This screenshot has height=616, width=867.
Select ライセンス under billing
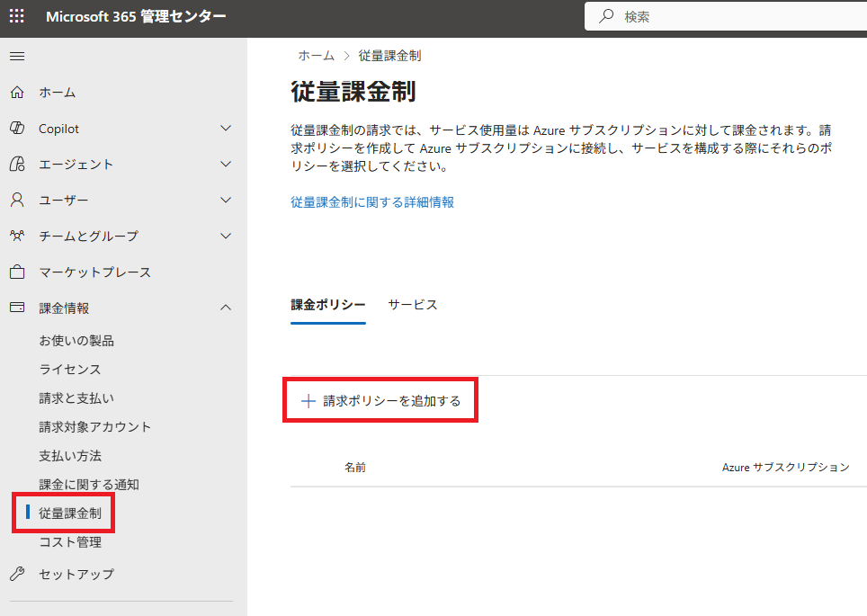pyautogui.click(x=69, y=370)
